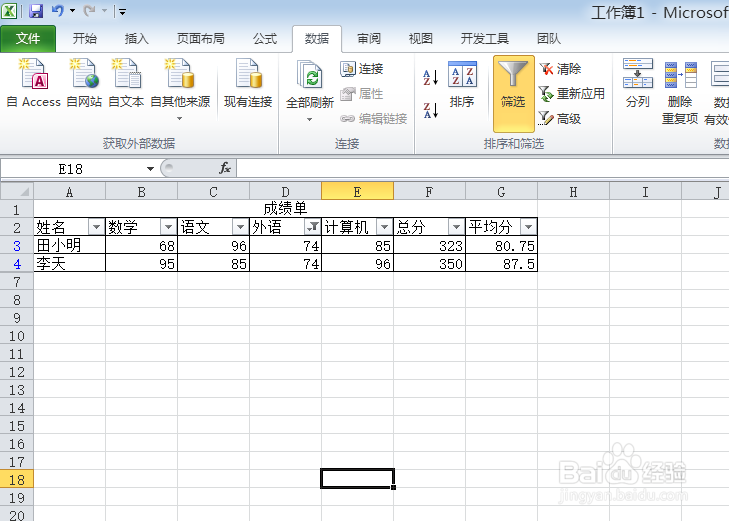Switch to the Page Layout (页面布局) tab
The height and width of the screenshot is (521, 729).
[201, 39]
